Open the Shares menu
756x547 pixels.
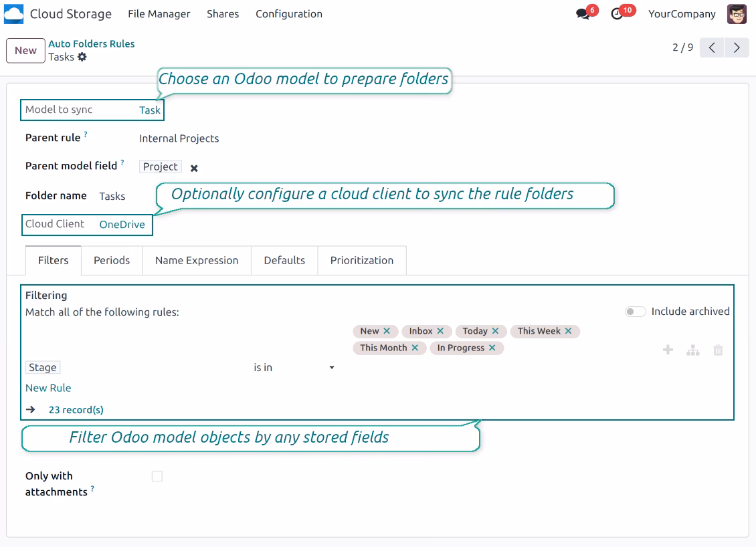pos(223,14)
